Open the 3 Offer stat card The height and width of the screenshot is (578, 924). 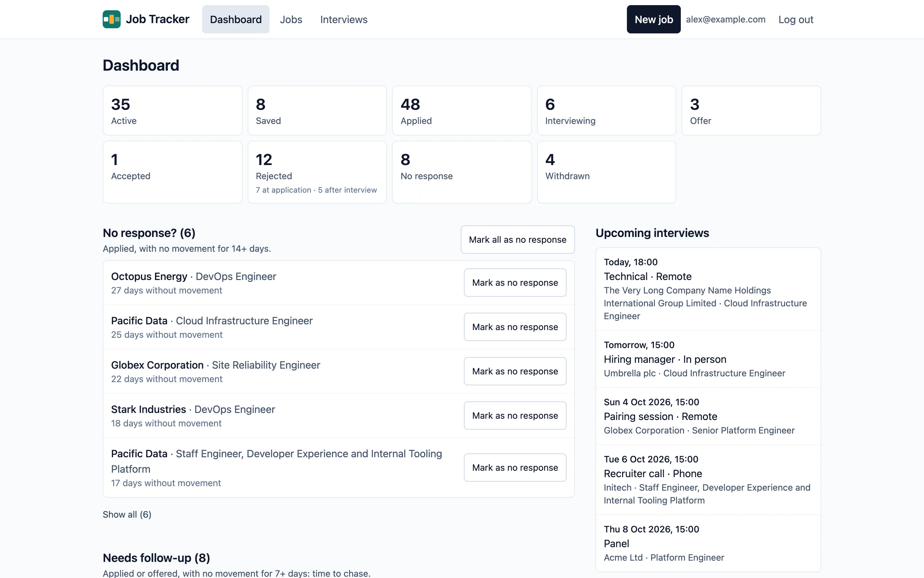[751, 110]
